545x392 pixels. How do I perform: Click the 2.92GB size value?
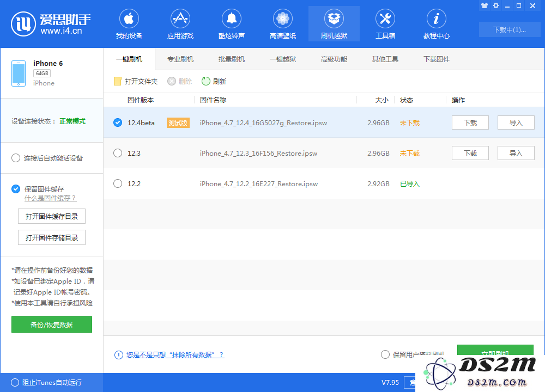pyautogui.click(x=378, y=184)
